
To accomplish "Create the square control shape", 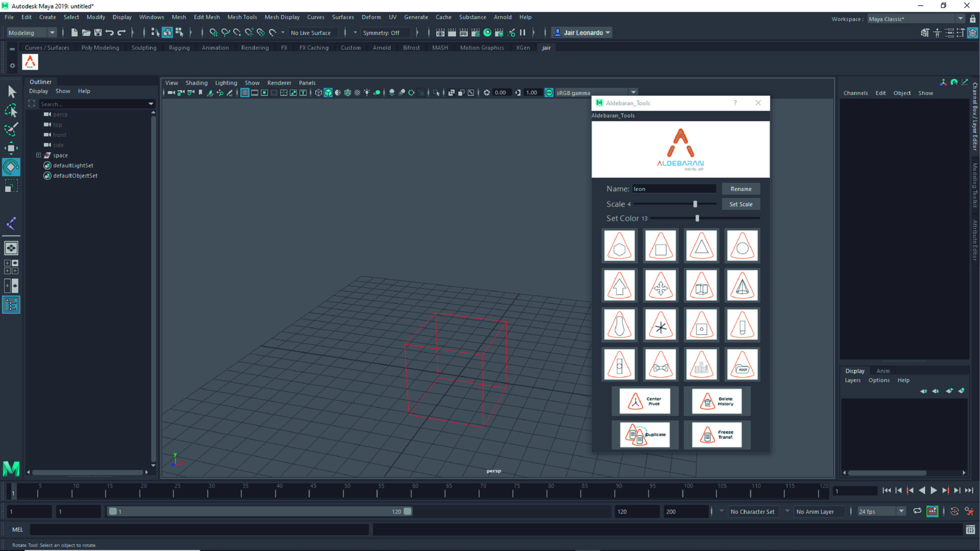I will tap(661, 245).
